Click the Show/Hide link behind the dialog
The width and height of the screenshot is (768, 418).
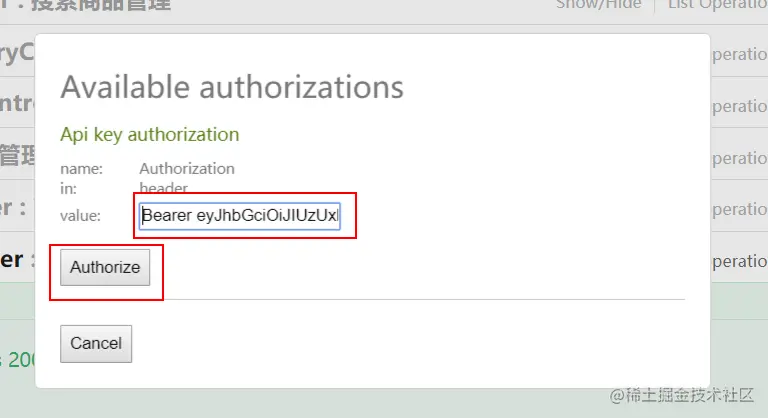pos(599,4)
